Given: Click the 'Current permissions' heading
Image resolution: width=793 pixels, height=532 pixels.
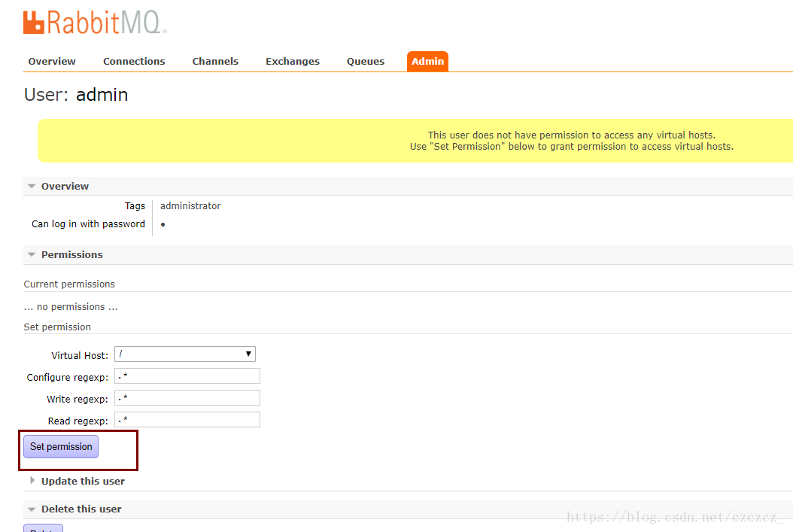Looking at the screenshot, I should 69,284.
